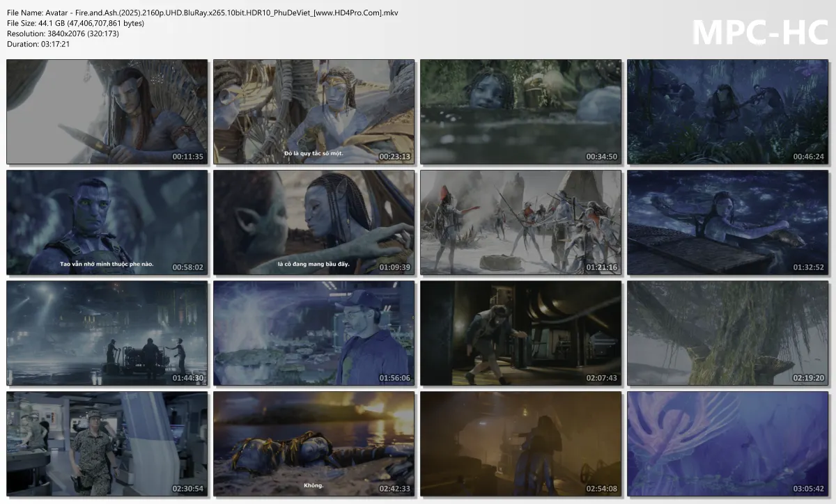836x504 pixels.
Task: Open the frame stamped 01:09:39
Action: click(x=314, y=222)
